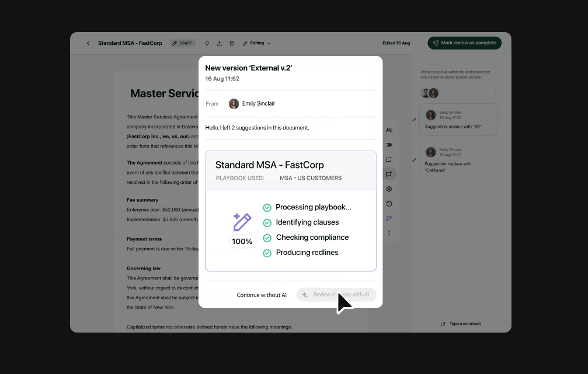Open the settings gear icon in sidebar

click(389, 189)
